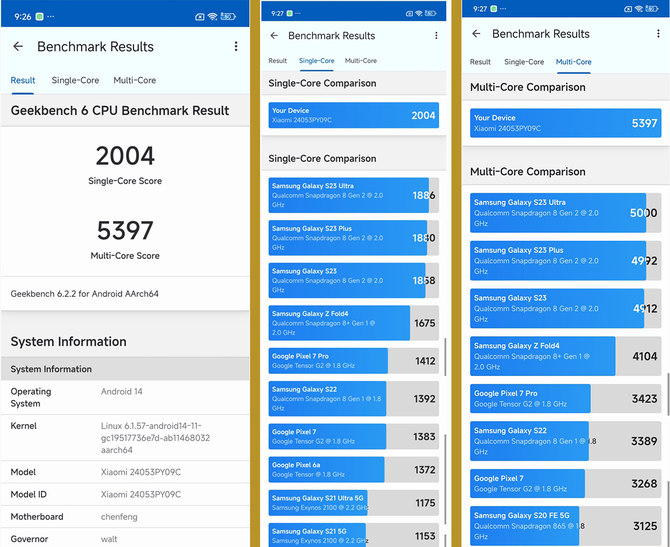Tap Your Device bar scoring 5397

tap(565, 123)
